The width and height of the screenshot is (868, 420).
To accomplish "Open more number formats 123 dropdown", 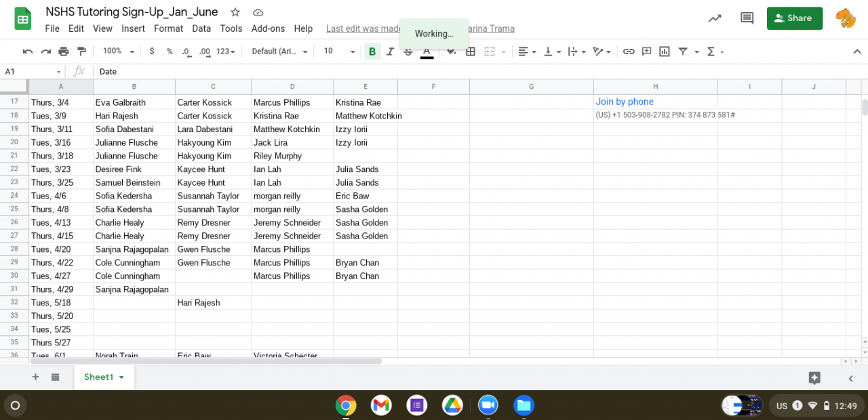I will coord(226,51).
